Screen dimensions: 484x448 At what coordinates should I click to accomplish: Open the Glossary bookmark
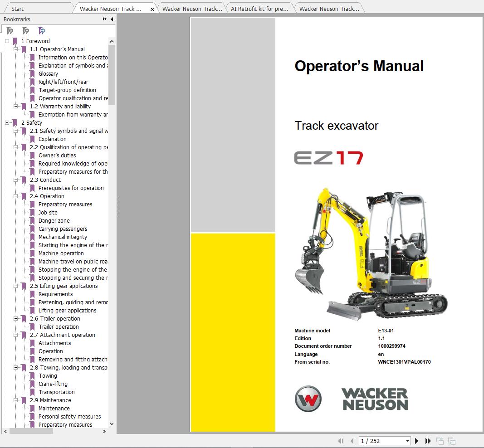coord(48,74)
